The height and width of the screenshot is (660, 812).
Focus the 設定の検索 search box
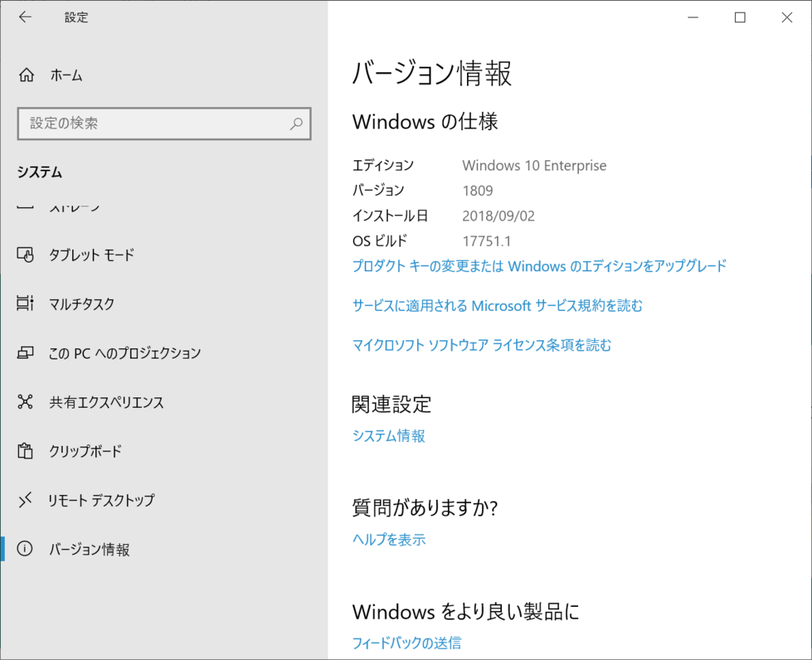pos(164,123)
